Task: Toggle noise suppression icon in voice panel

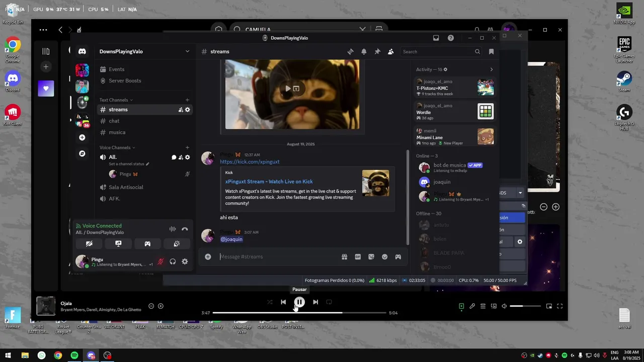Action: (173, 229)
